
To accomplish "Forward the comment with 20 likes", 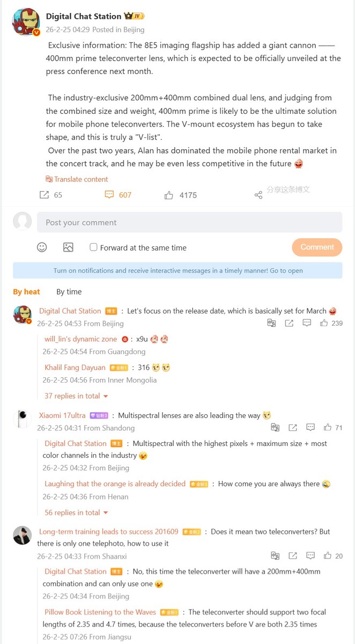I will point(293,556).
